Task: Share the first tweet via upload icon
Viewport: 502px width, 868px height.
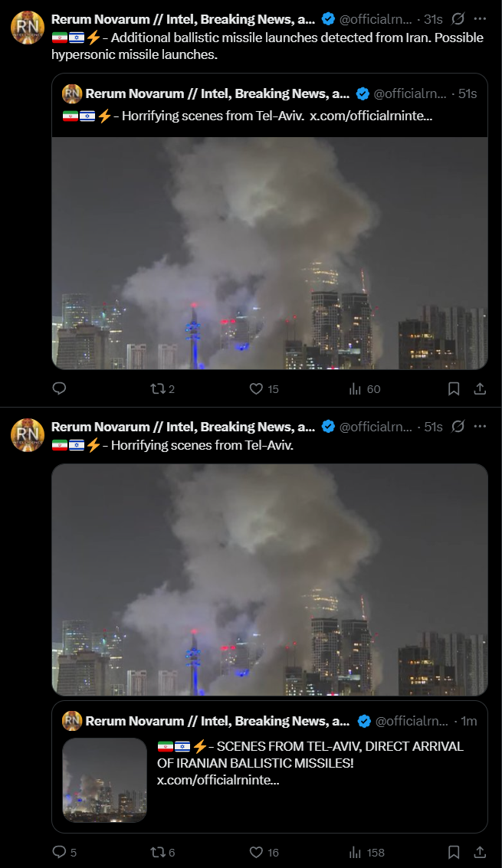Action: coord(480,389)
